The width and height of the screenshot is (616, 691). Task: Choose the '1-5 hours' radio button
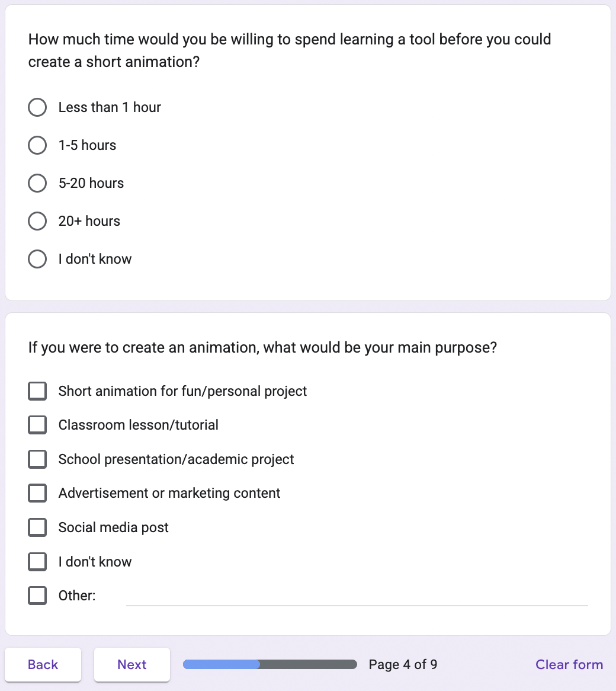click(x=37, y=145)
